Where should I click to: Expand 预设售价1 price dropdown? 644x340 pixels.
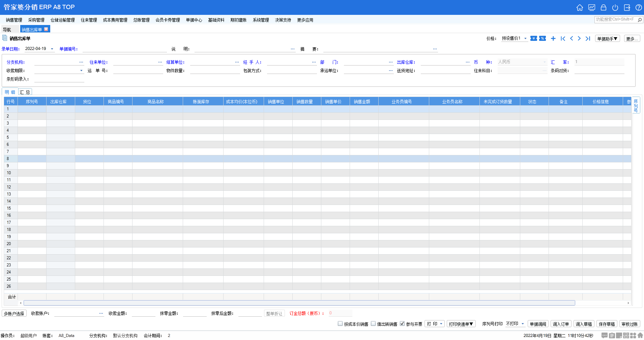pyautogui.click(x=525, y=38)
